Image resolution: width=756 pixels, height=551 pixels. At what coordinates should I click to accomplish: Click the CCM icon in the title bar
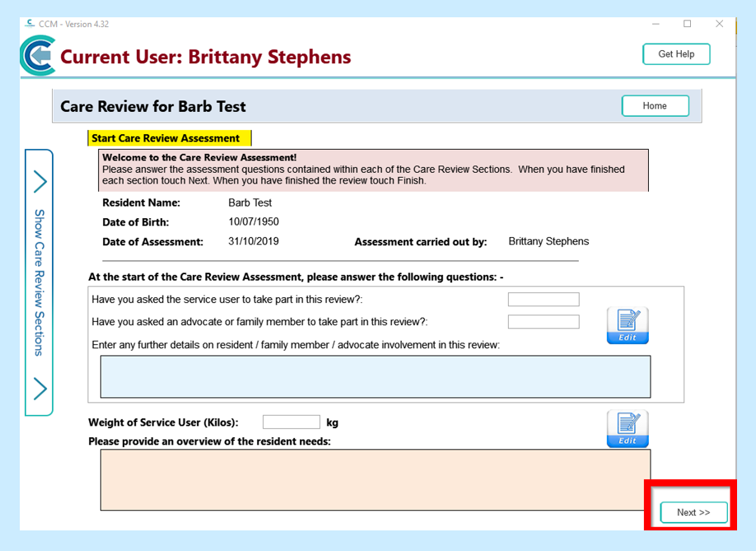coord(30,23)
